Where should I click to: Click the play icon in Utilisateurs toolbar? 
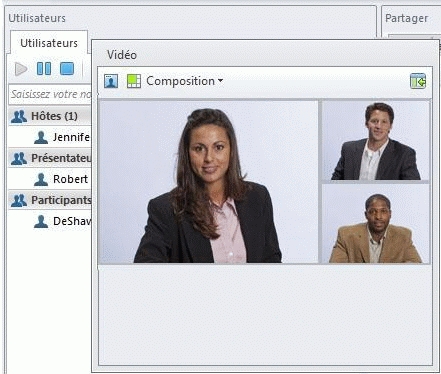click(x=21, y=69)
